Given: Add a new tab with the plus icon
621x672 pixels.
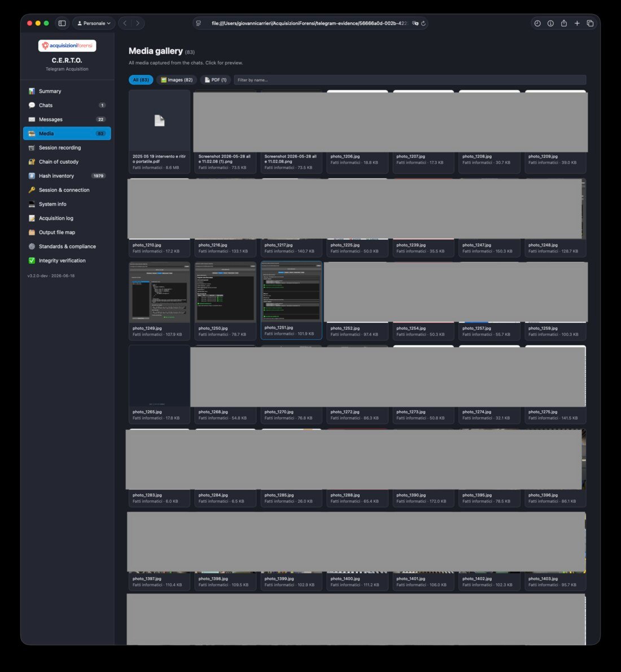Looking at the screenshot, I should coord(578,23).
